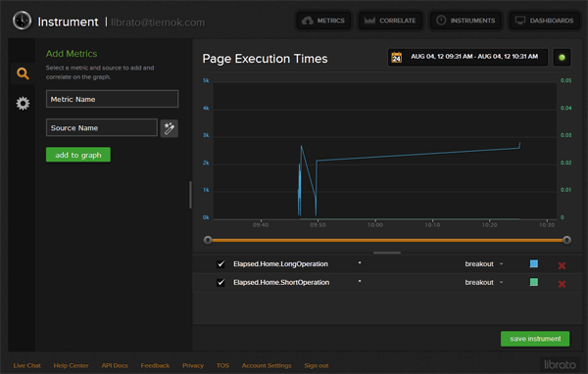588x374 pixels.
Task: Uncheck Elapsed.Home.LongOperation checkbox
Action: click(220, 264)
